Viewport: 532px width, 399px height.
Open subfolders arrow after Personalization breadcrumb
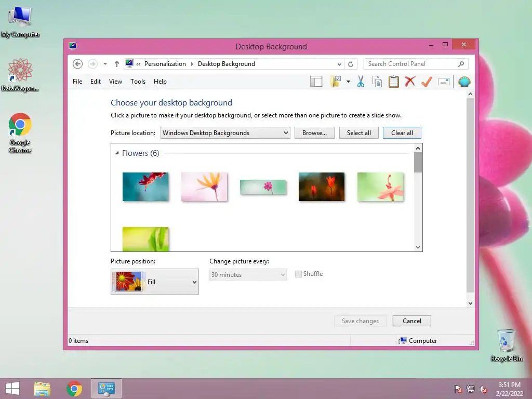tap(192, 64)
